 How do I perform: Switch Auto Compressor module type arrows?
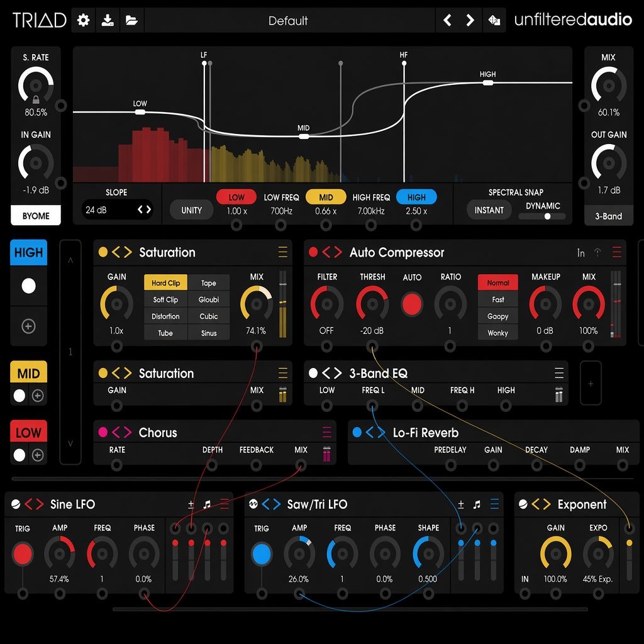pos(332,252)
